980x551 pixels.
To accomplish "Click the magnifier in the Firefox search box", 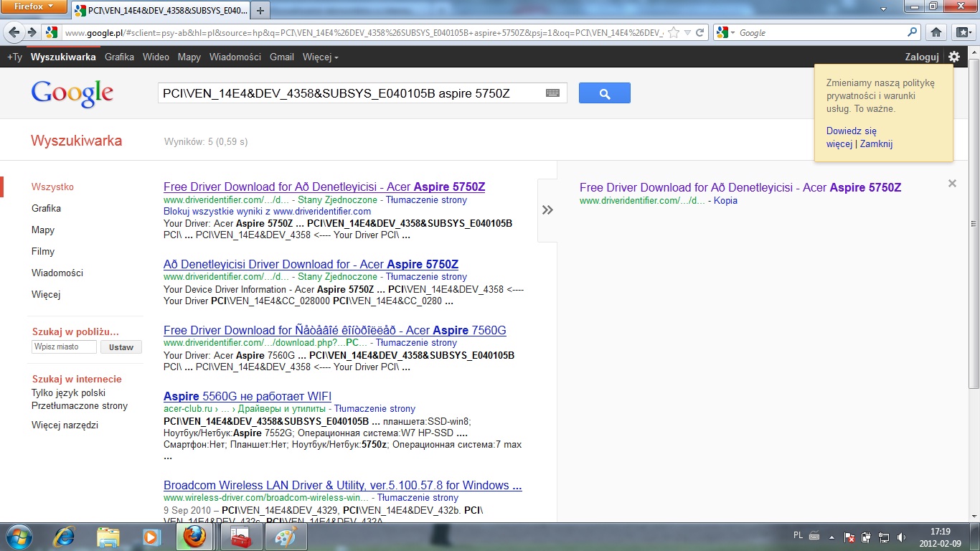I will pos(913,32).
